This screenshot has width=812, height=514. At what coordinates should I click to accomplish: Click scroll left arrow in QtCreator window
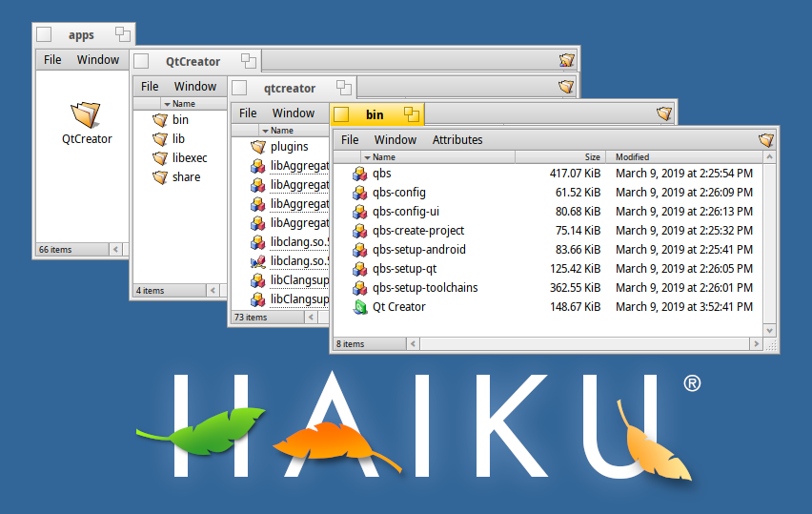click(x=213, y=291)
